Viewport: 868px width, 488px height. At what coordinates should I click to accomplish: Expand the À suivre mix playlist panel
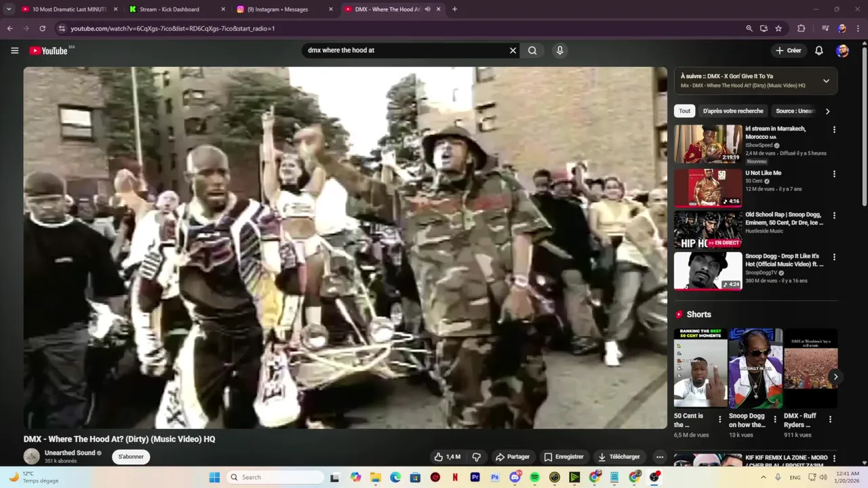point(826,81)
